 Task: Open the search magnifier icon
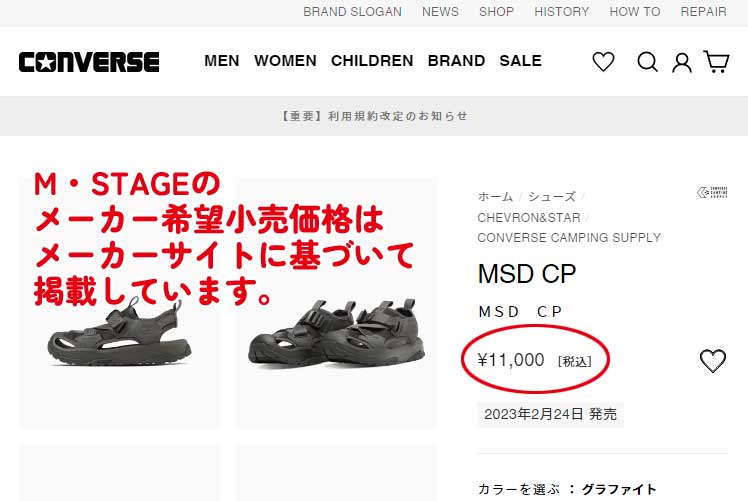(648, 62)
